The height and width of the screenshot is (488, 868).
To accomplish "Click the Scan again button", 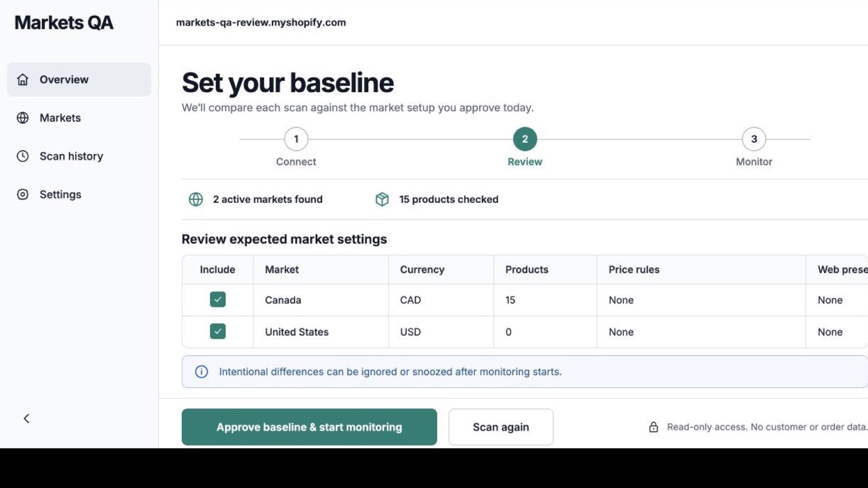I will point(501,427).
